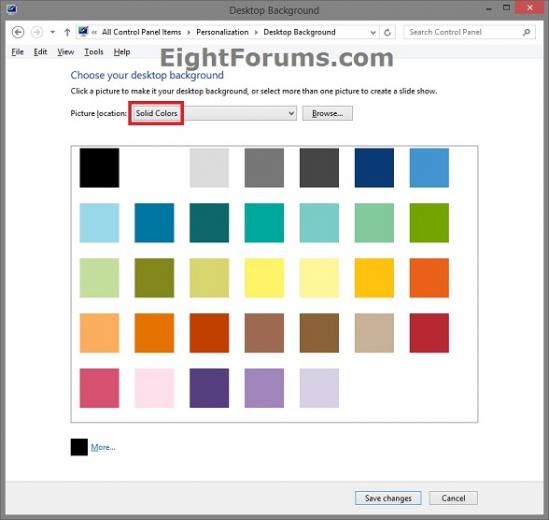549x520 pixels.
Task: Open the Picture location dropdown
Action: coord(214,113)
